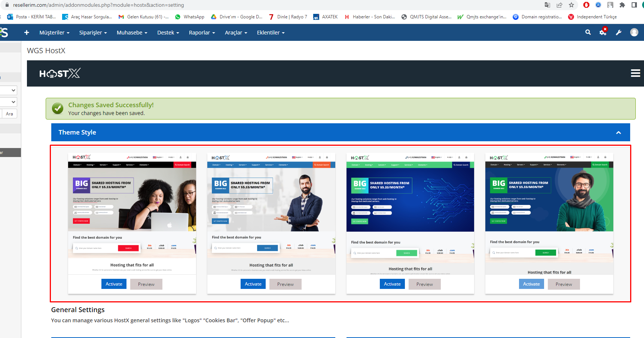Select the red theme screenshot thumbnail

coord(132,214)
